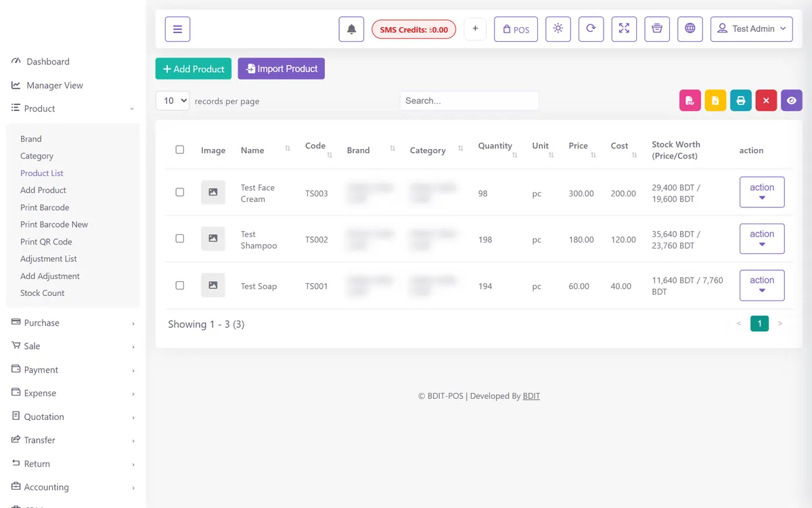Click SMS Credits badge
Screen dimensions: 812x508
pos(414,29)
